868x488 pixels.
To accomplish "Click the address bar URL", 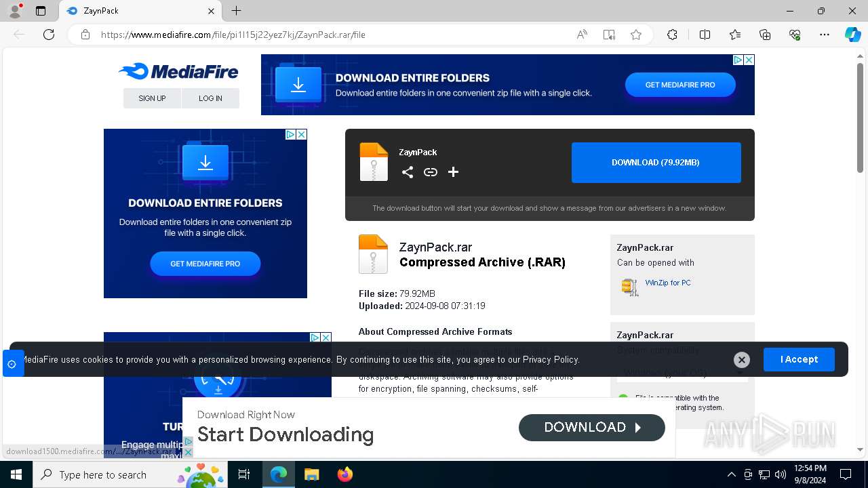I will point(233,35).
